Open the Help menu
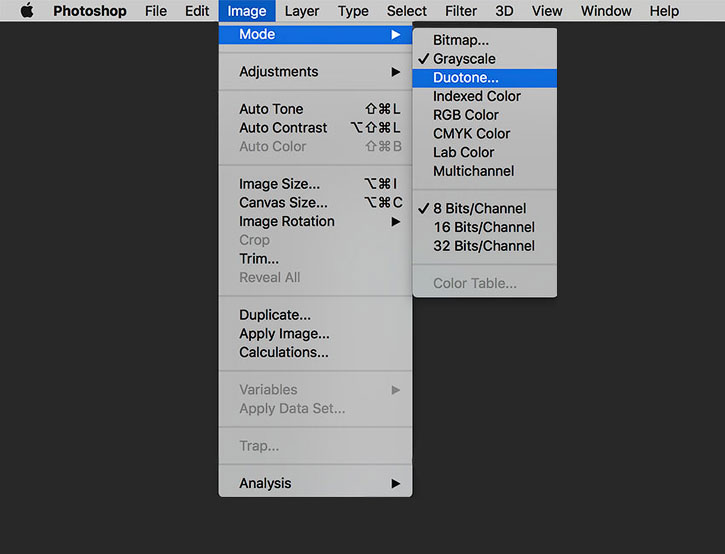Viewport: 725px width, 554px height. [664, 11]
